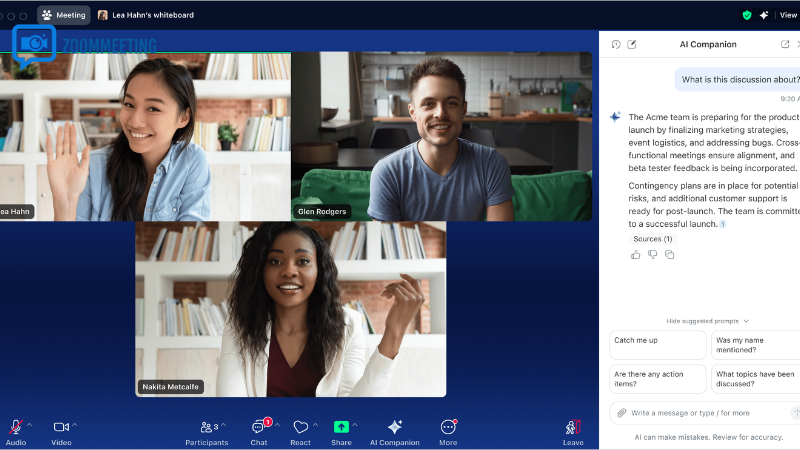Expand the Participants options arrow
This screenshot has width=800, height=450.
(x=223, y=425)
